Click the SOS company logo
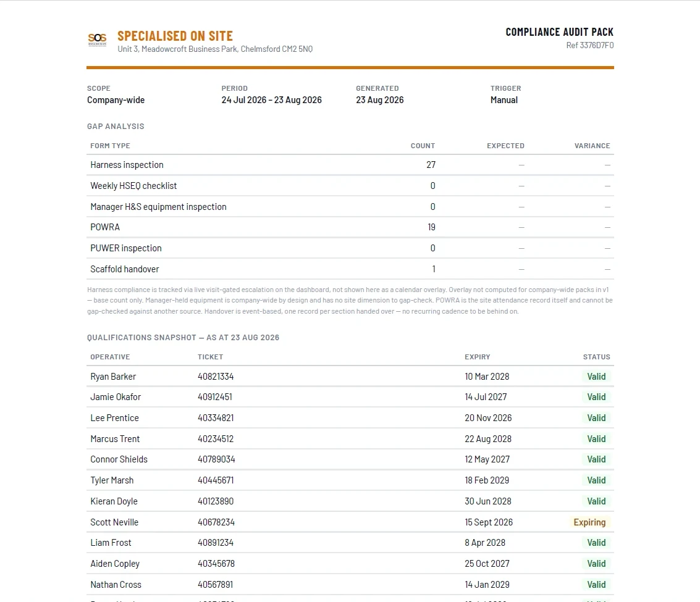 [98, 40]
